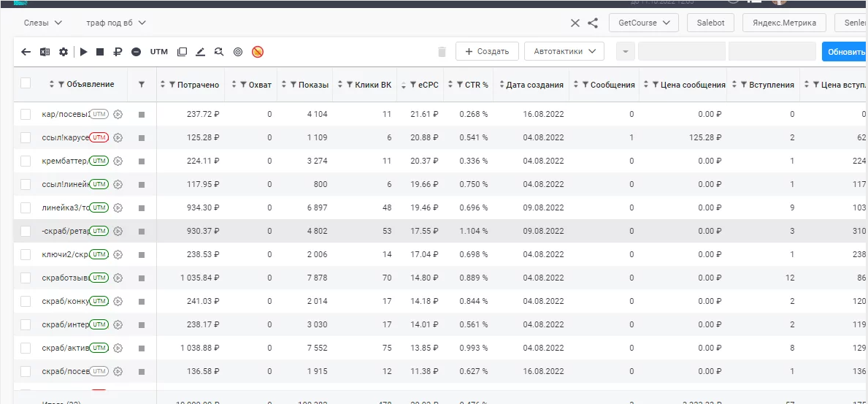Click ad name скраб/актив
868x404 pixels.
(65, 348)
